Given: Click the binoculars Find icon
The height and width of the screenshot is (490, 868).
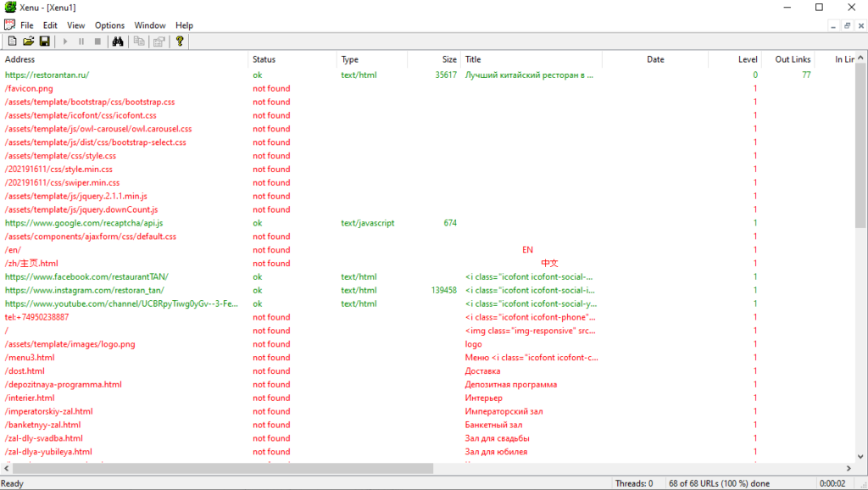Looking at the screenshot, I should (119, 41).
